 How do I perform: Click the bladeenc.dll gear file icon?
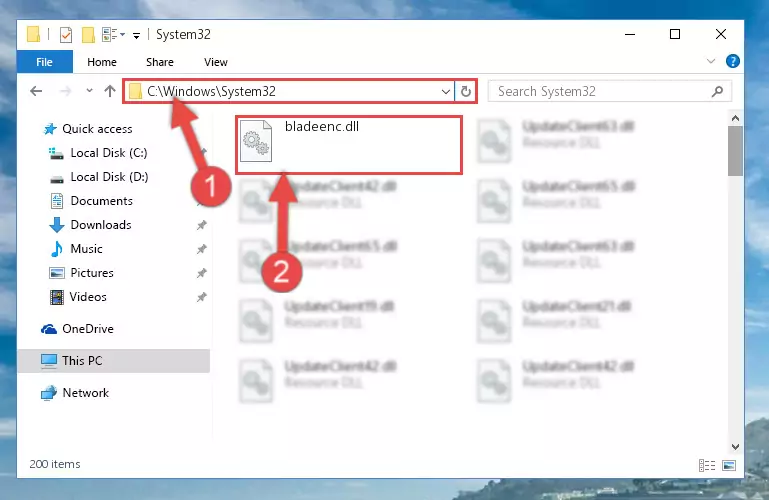[x=256, y=141]
